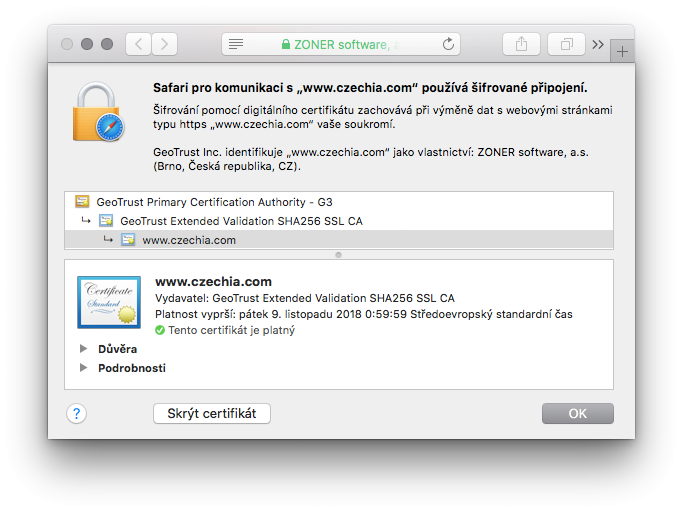Click the www.czechia.com certificate icon in tree
Viewport: 682px width, 513px height.
click(128, 240)
